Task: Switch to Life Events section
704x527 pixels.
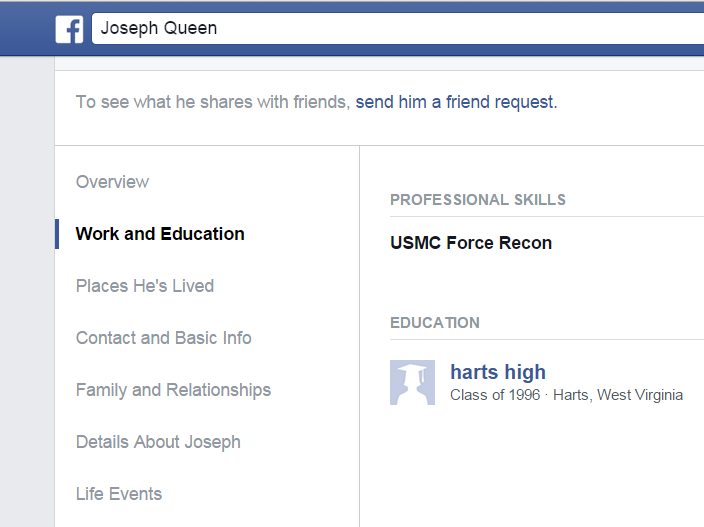Action: [119, 494]
